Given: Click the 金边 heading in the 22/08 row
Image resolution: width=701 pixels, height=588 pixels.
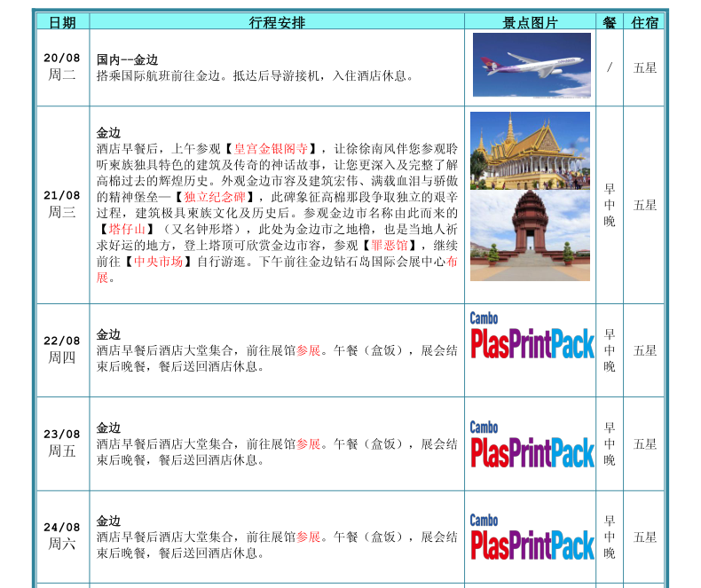Looking at the screenshot, I should pyautogui.click(x=108, y=334).
